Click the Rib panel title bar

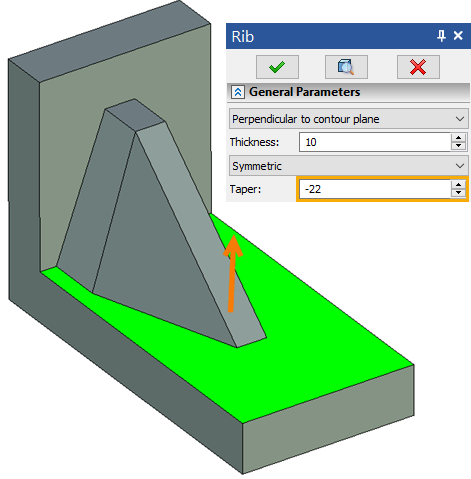point(330,36)
